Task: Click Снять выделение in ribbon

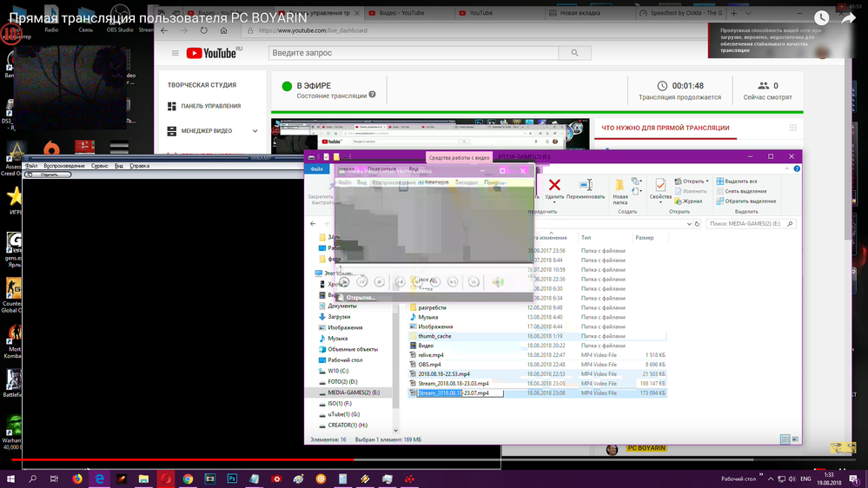Action: coord(741,191)
